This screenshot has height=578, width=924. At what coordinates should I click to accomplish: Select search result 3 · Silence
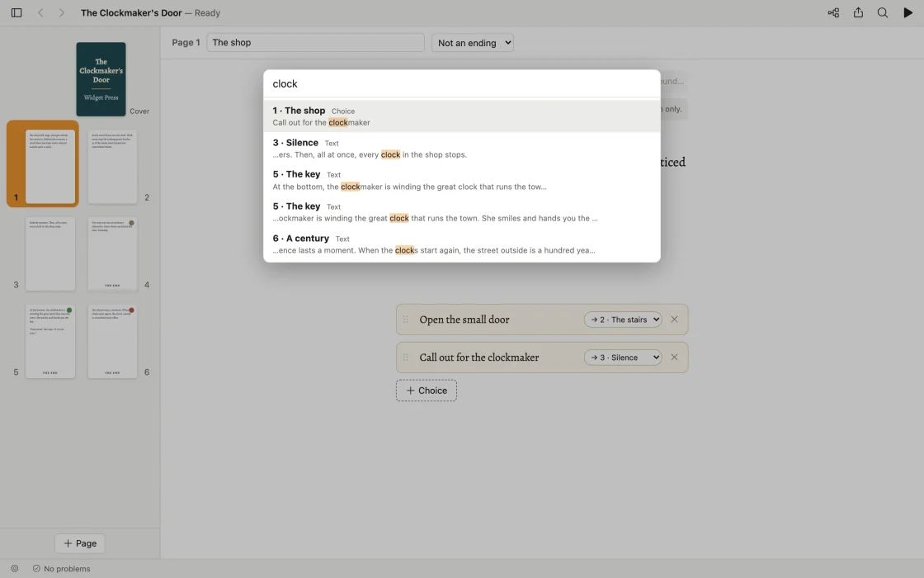click(461, 148)
